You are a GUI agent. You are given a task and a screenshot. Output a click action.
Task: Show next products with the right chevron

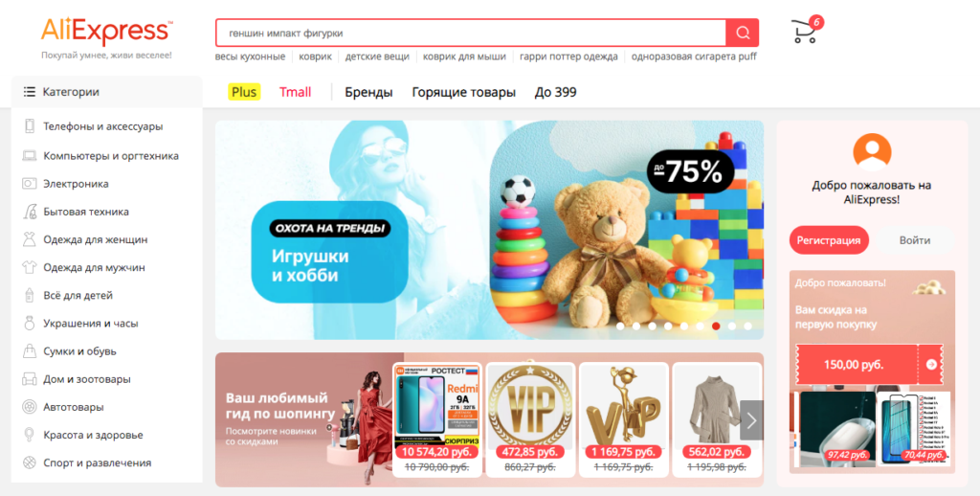(x=751, y=420)
